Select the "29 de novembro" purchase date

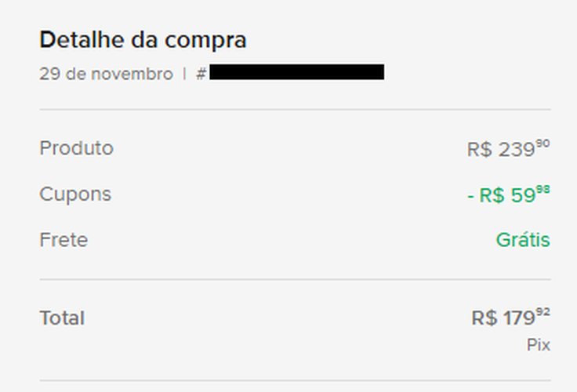(x=106, y=74)
